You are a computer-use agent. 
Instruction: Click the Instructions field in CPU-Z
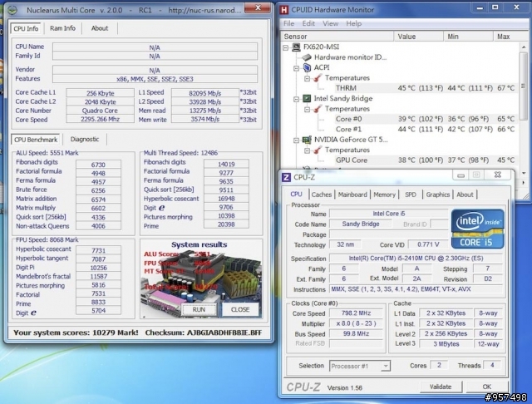[416, 289]
